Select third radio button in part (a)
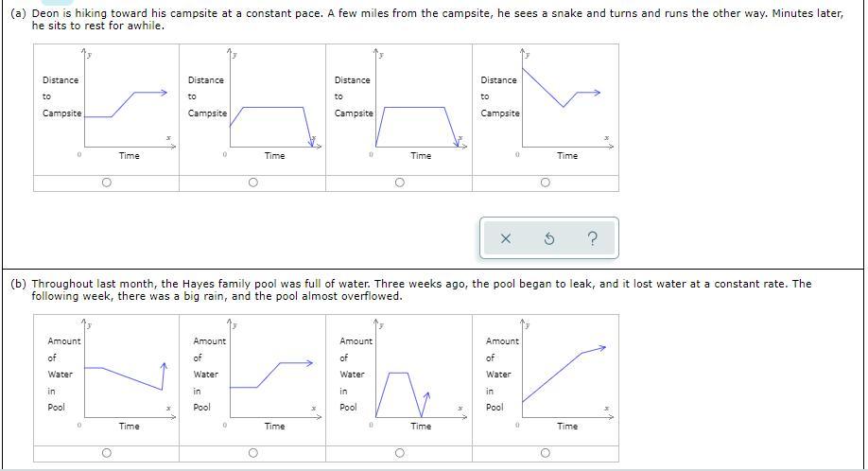Viewport: 868px width, 471px height. pos(399,183)
